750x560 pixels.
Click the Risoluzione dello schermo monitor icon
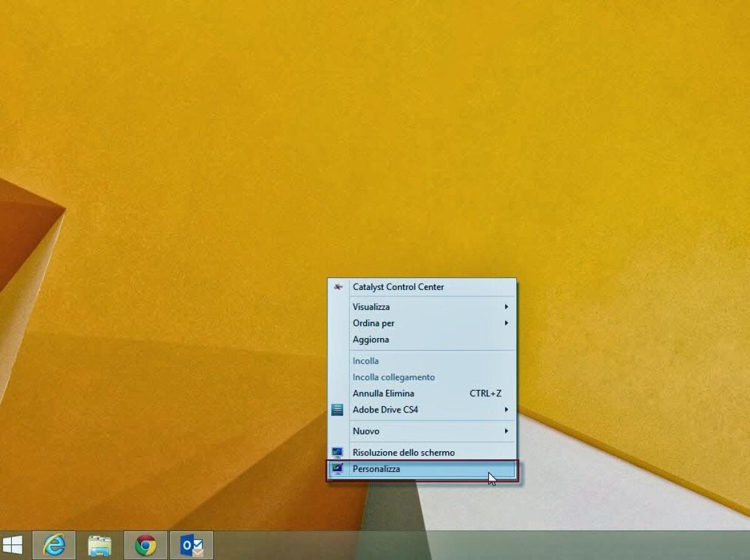coord(337,452)
